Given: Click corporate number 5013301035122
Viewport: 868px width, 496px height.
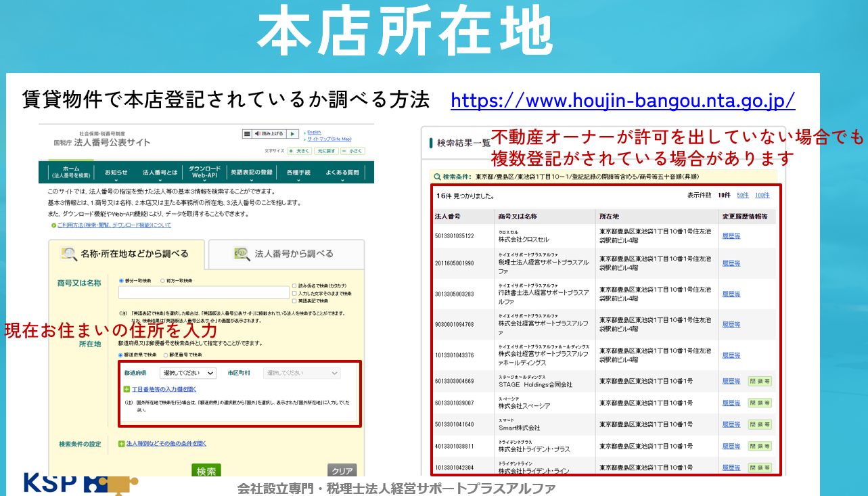Looking at the screenshot, I should tap(454, 236).
